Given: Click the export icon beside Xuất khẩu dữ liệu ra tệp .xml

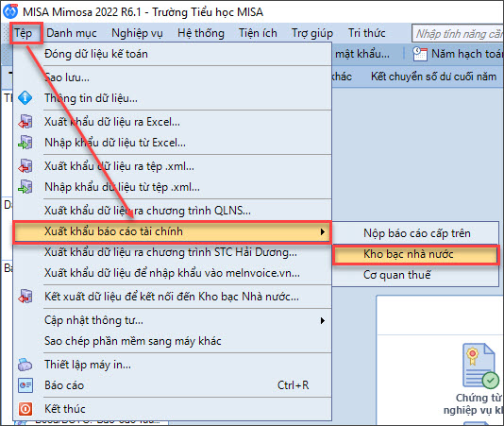Looking at the screenshot, I should pos(25,166).
